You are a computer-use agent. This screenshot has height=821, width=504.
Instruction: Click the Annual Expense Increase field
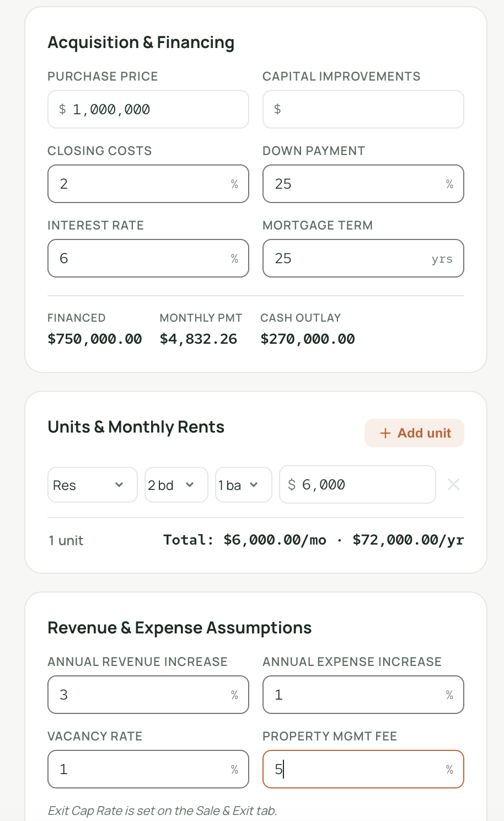[363, 695]
